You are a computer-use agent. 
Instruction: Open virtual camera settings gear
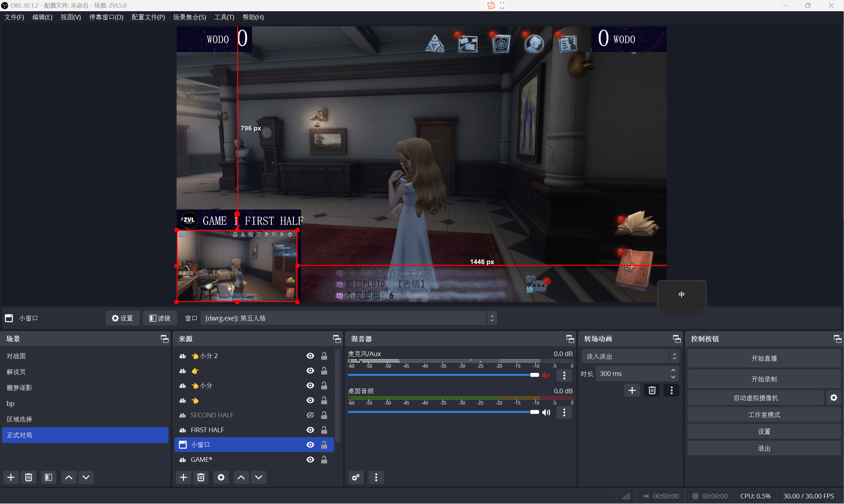coord(834,397)
